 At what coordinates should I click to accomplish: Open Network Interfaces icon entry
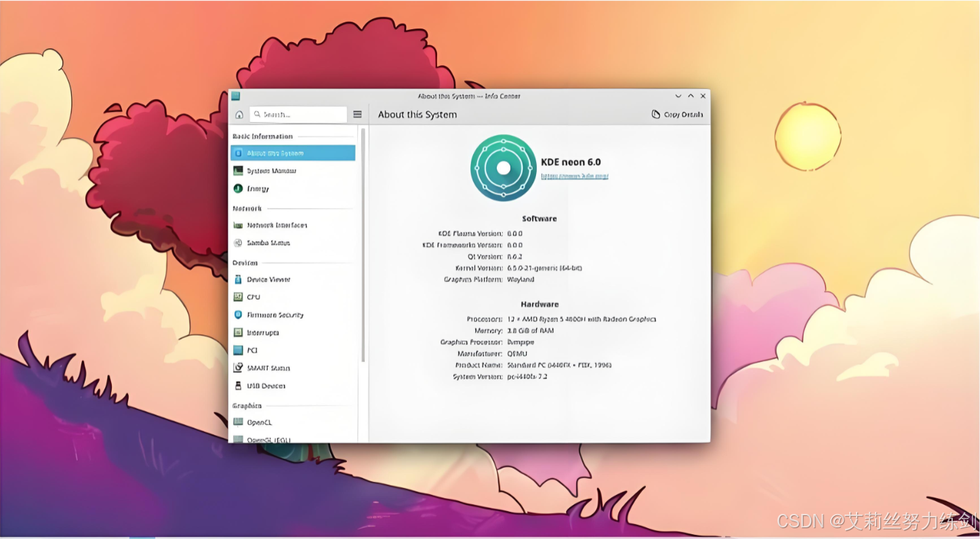coord(239,225)
